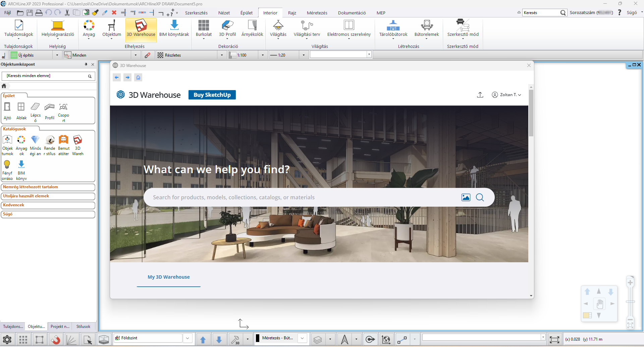This screenshot has width=644, height=347.
Task: Click the Ajtó door icon
Action: click(7, 111)
